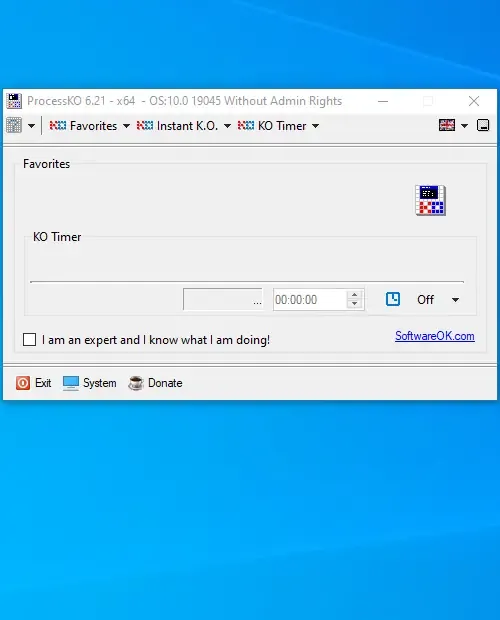Viewport: 500px width, 620px height.
Task: Open the grid tool icon in toolbar
Action: 14,126
